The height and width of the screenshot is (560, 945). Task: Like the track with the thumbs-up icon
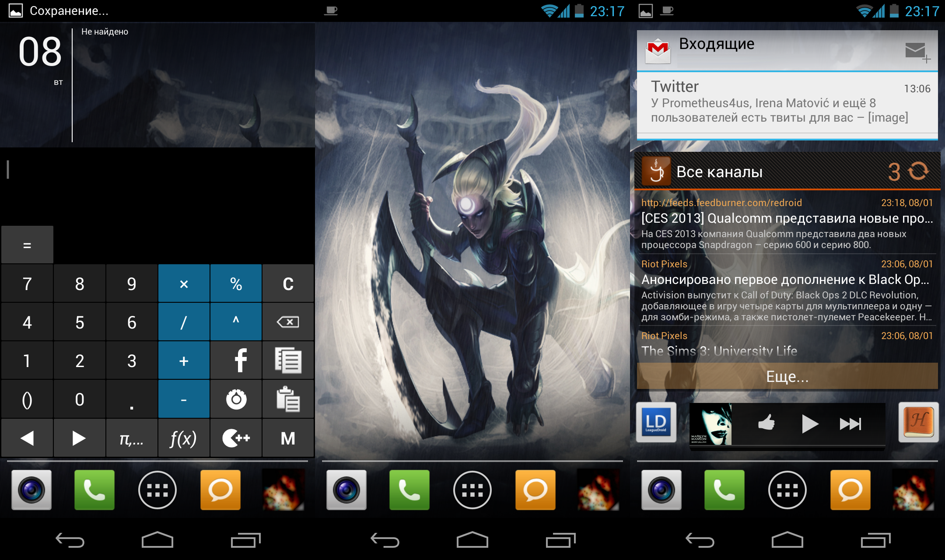coord(766,423)
